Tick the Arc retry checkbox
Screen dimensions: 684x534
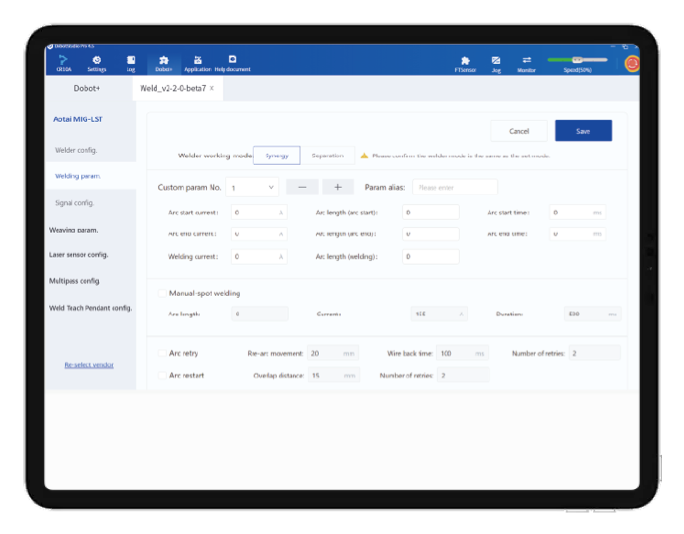pos(162,353)
